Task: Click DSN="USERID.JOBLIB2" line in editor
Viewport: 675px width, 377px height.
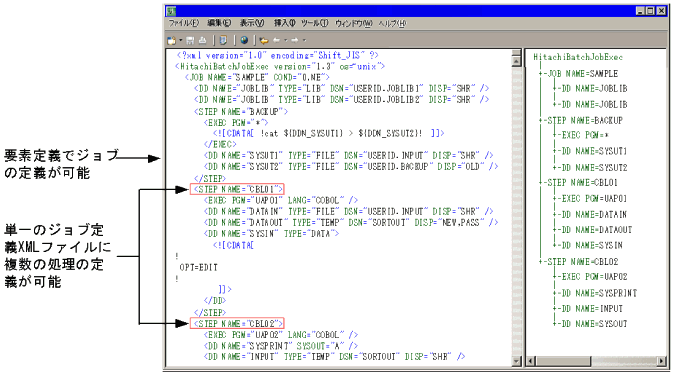Action: pyautogui.click(x=342, y=99)
